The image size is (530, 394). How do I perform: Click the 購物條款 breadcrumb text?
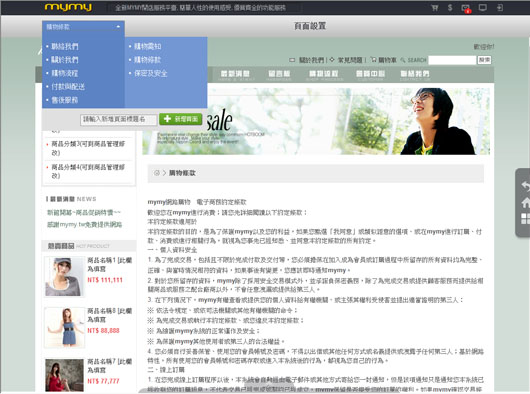click(182, 173)
